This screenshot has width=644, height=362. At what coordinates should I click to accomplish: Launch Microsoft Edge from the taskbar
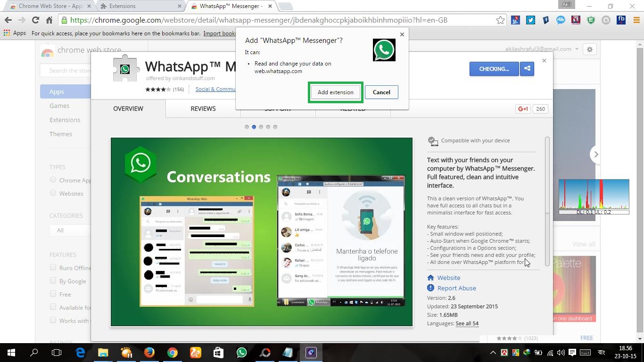click(x=80, y=353)
